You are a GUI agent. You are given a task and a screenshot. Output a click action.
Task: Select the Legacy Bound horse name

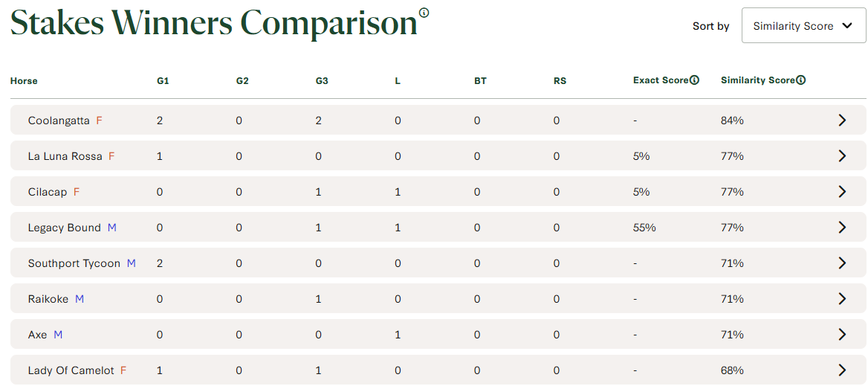[x=64, y=228]
